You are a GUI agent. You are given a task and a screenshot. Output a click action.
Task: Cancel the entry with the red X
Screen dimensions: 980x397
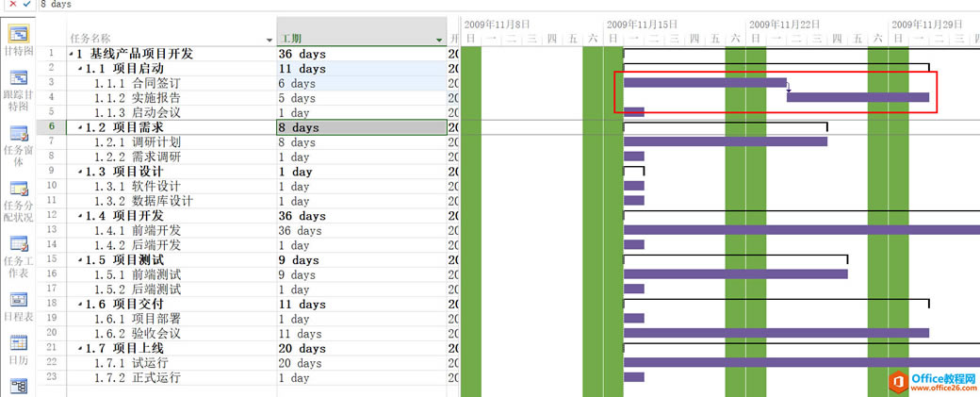click(12, 4)
